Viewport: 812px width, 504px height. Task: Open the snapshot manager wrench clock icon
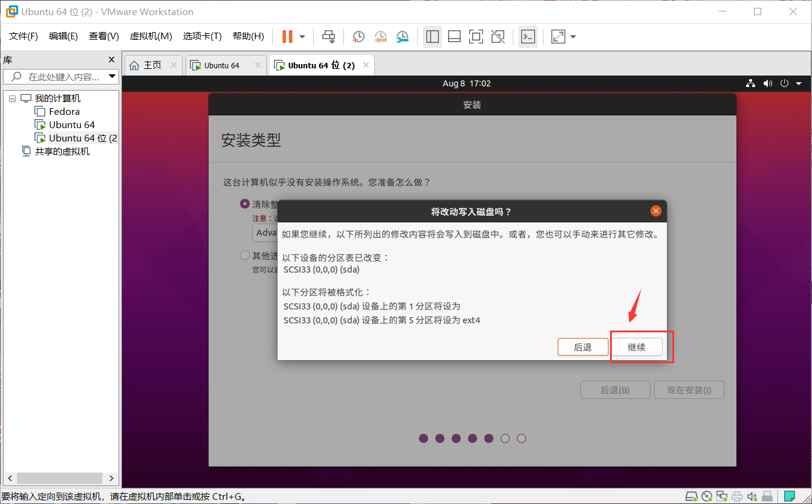tap(402, 37)
